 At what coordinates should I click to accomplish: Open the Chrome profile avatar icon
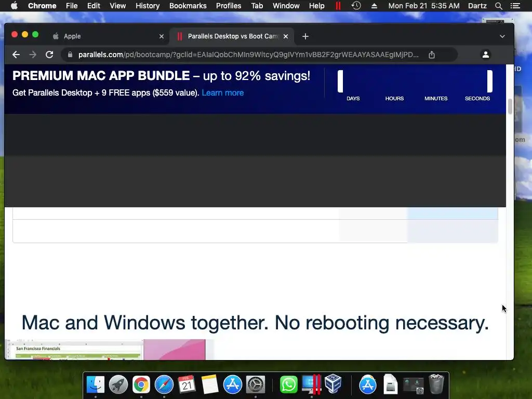tap(486, 55)
